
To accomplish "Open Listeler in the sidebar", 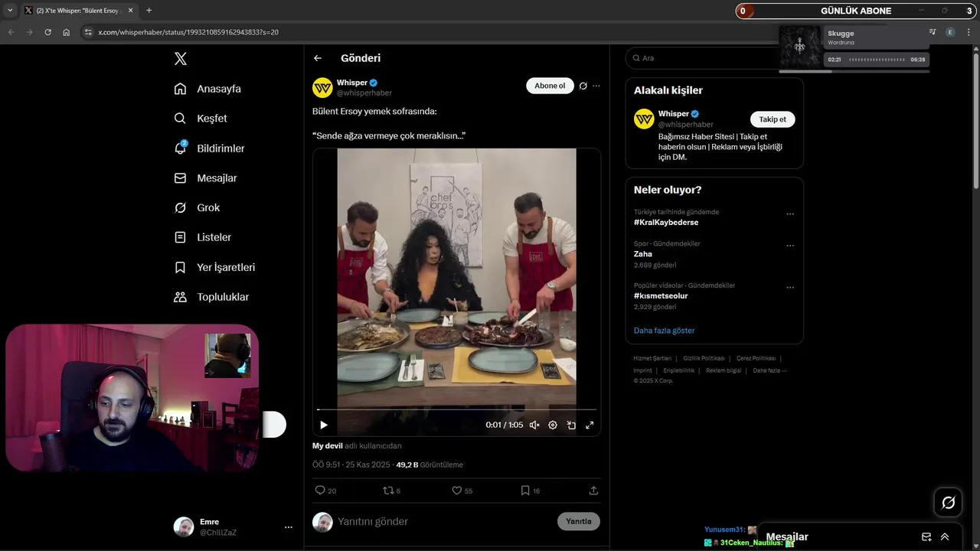I will tap(202, 237).
